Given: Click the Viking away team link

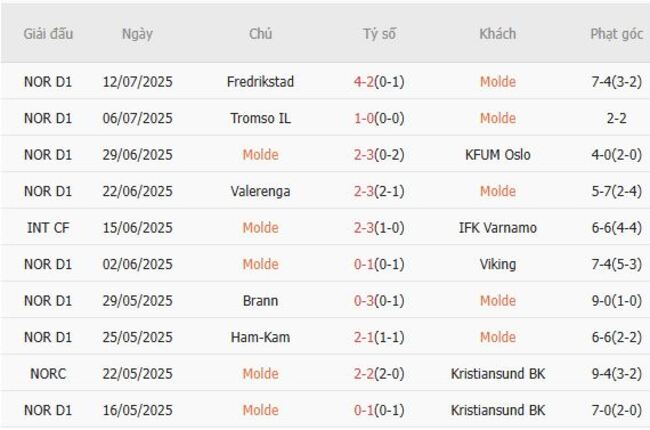Looking at the screenshot, I should (x=497, y=264).
